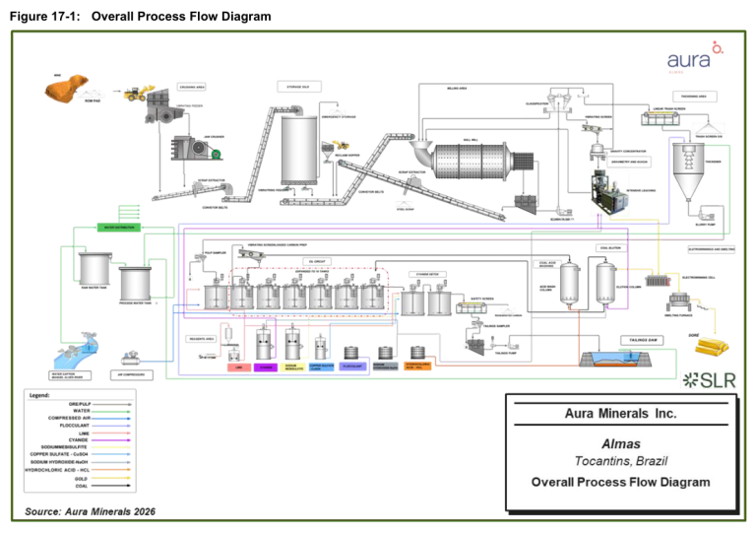This screenshot has height=533, width=756.
Task: Select the slurry pump below the thickener
Action: (707, 214)
